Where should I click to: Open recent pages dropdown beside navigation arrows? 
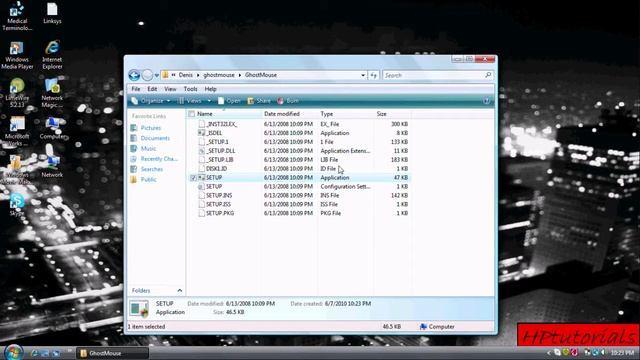pos(157,76)
